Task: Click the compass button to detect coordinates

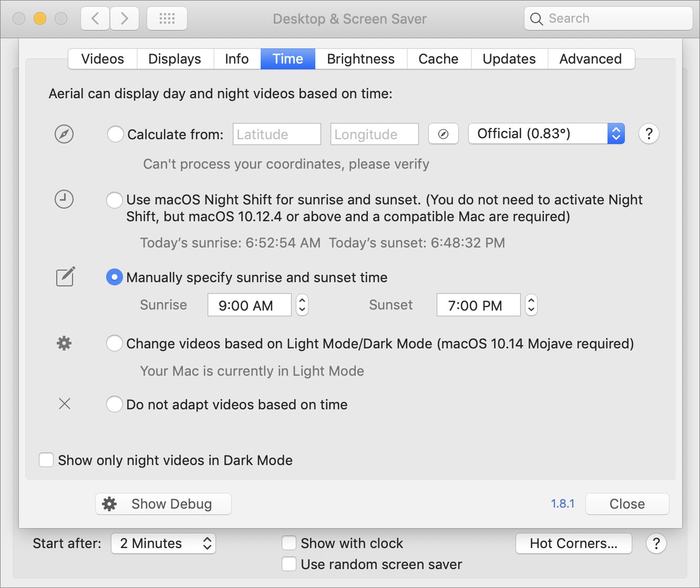Action: [443, 134]
